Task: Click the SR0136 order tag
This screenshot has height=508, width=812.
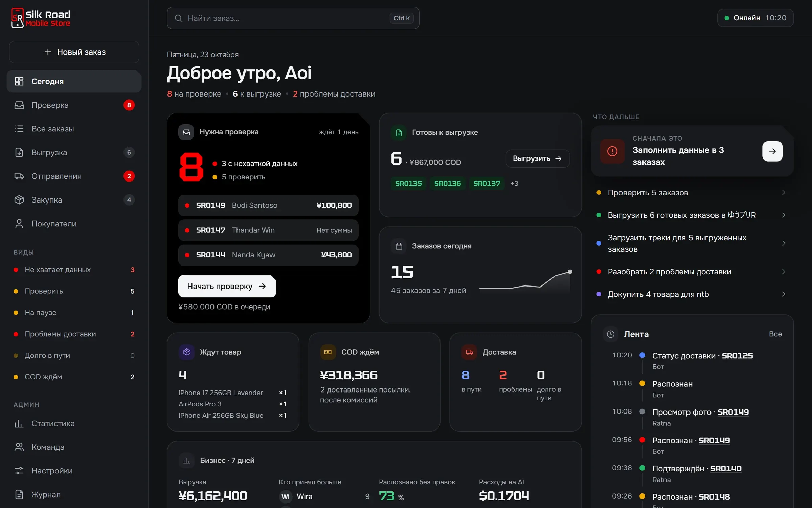Action: click(x=447, y=183)
